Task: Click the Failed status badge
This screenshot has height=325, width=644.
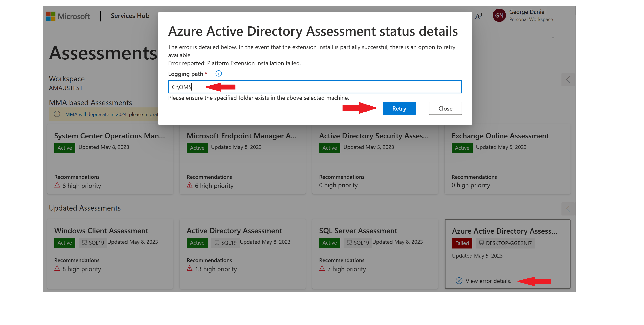Action: click(x=462, y=243)
